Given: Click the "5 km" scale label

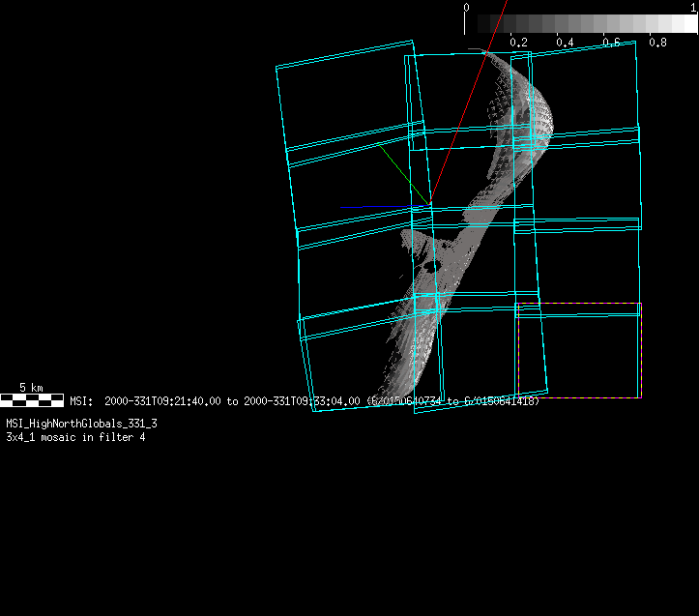Looking at the screenshot, I should tap(31, 388).
